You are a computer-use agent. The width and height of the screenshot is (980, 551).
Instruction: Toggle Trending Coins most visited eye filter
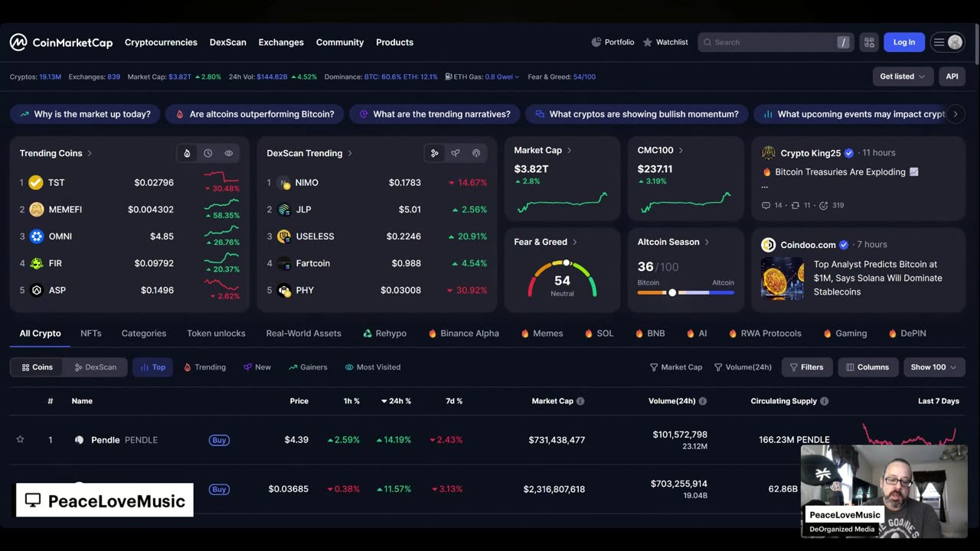228,153
